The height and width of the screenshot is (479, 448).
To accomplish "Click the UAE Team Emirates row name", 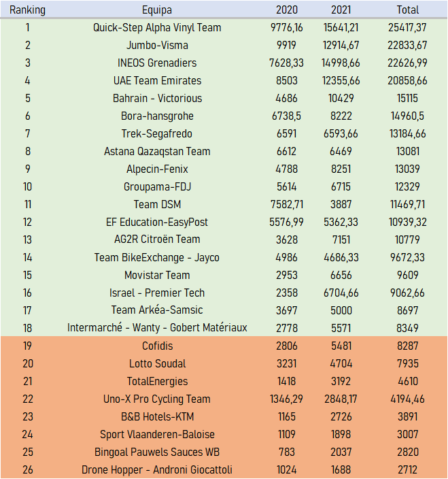I will point(157,81).
